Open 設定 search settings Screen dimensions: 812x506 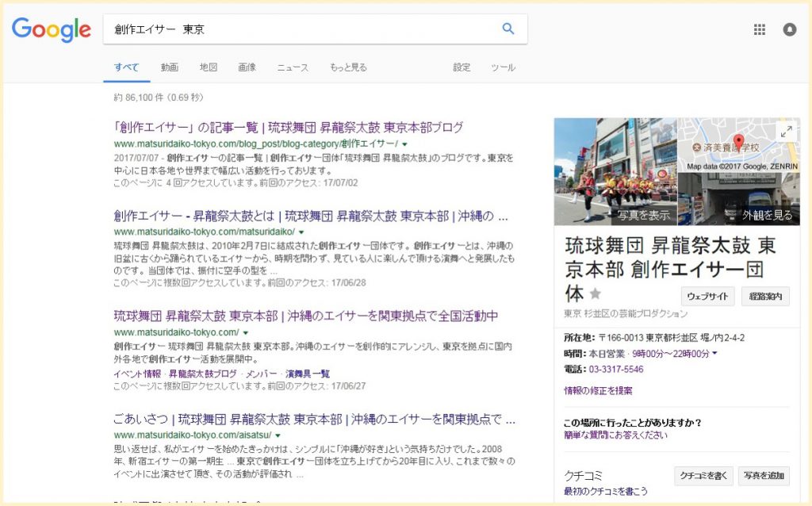tap(462, 67)
